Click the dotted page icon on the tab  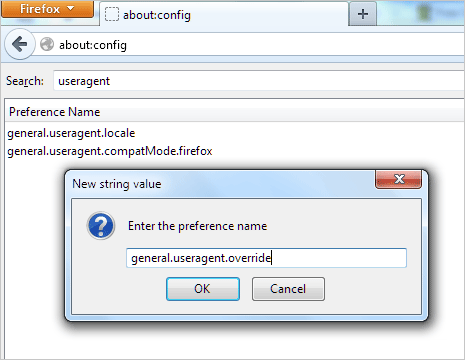click(x=112, y=15)
